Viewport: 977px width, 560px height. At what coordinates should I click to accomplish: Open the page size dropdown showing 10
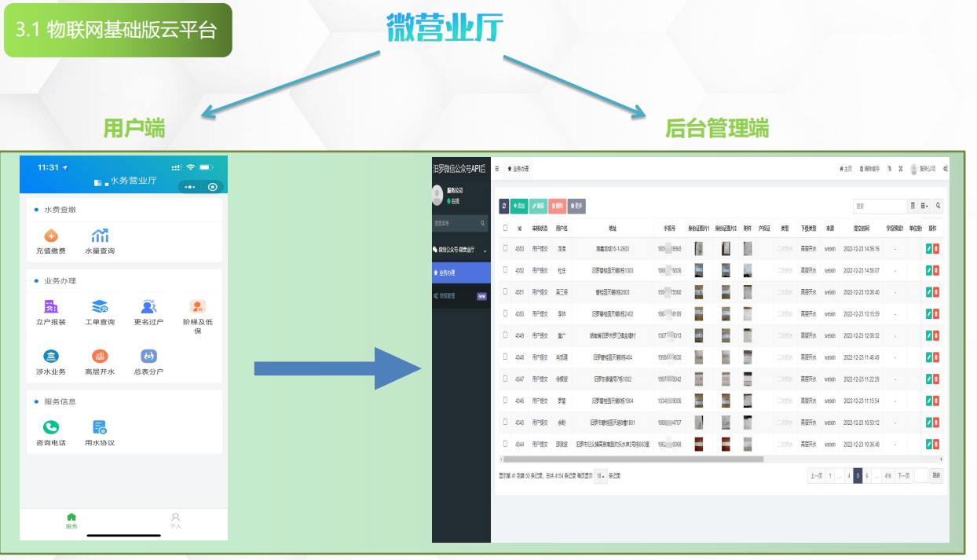pyautogui.click(x=601, y=476)
